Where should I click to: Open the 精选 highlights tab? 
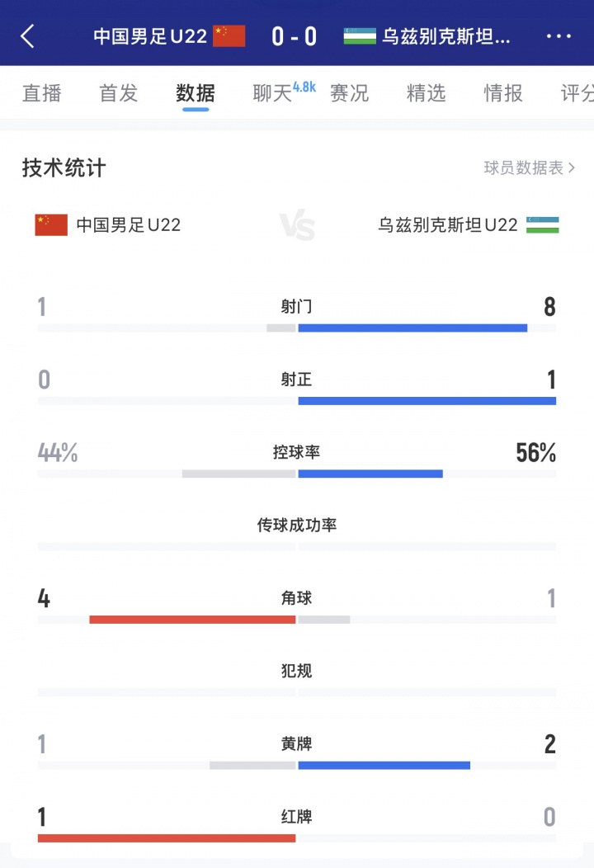pos(426,93)
